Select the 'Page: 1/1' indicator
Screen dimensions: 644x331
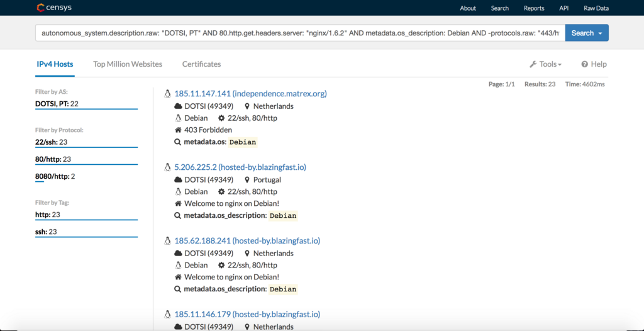[501, 84]
